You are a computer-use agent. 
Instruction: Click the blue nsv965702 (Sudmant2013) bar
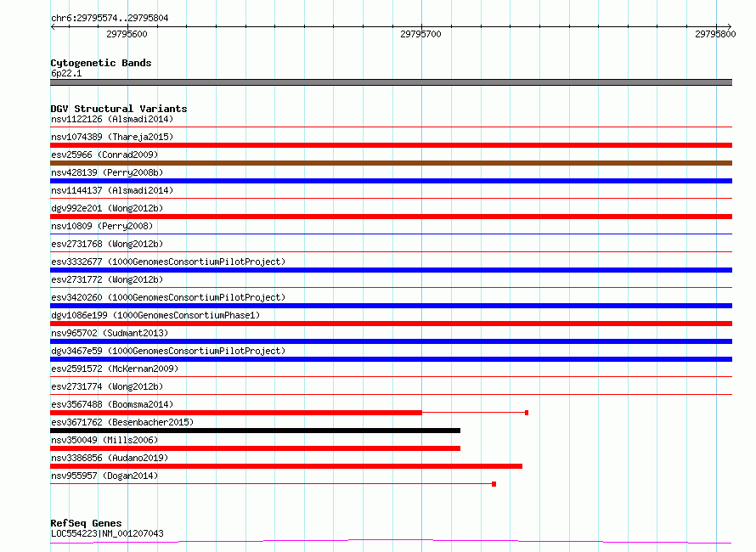(x=391, y=341)
